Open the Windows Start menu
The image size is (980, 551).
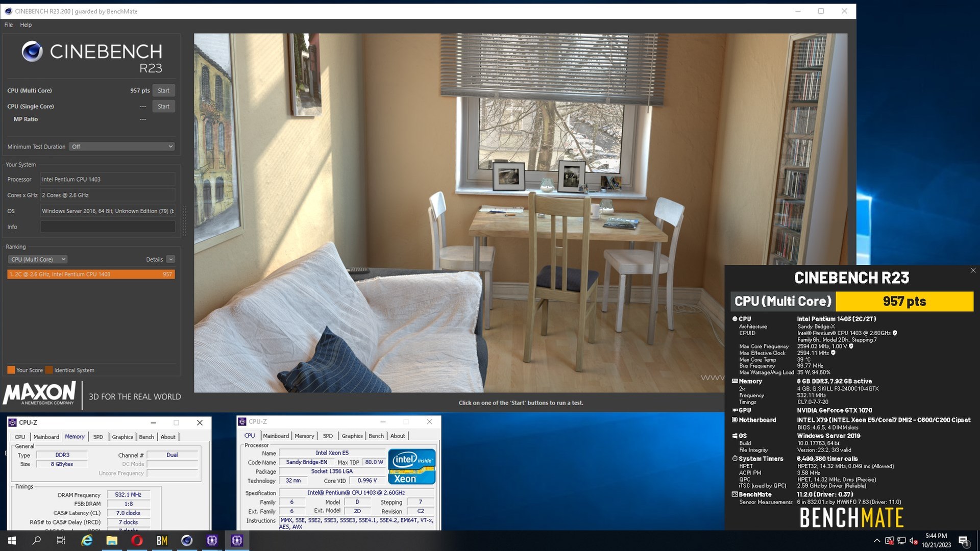[x=11, y=540]
